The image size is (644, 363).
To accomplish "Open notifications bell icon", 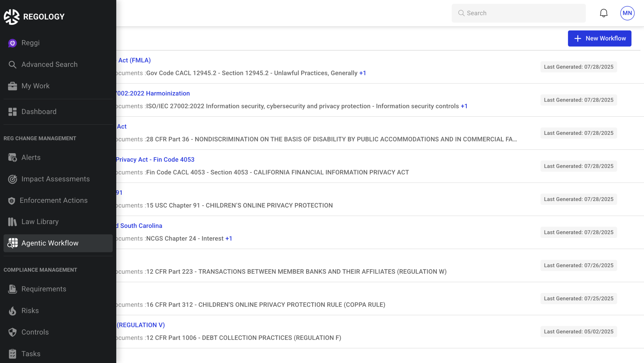I will [x=603, y=13].
